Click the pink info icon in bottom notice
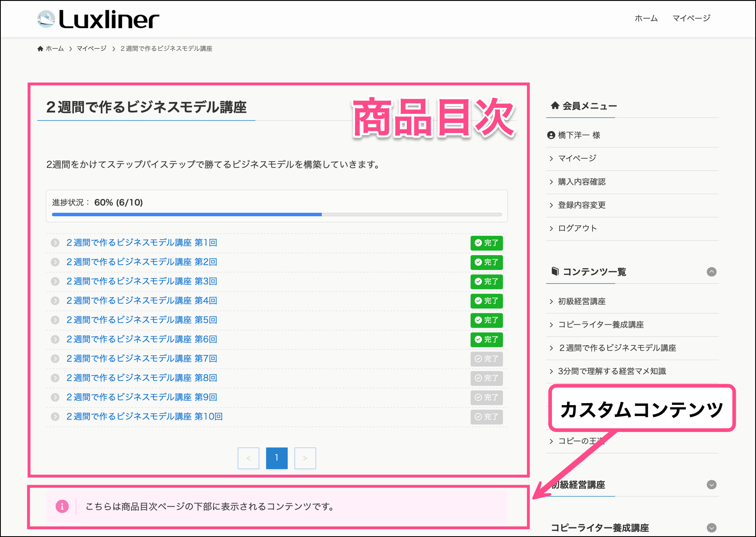 tap(62, 506)
